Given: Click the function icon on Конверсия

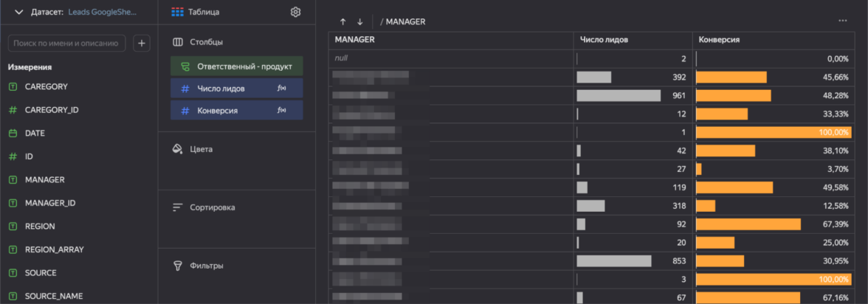Looking at the screenshot, I should coord(281,111).
